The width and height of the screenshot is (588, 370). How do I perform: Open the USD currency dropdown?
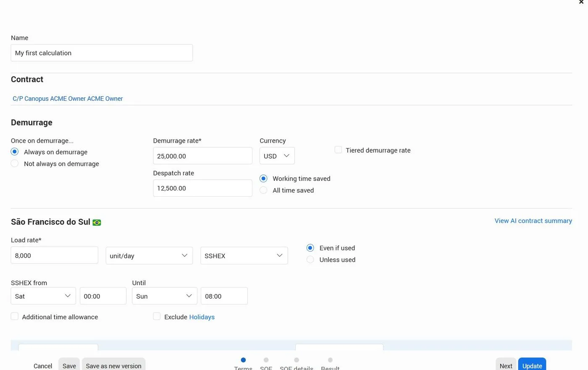277,156
